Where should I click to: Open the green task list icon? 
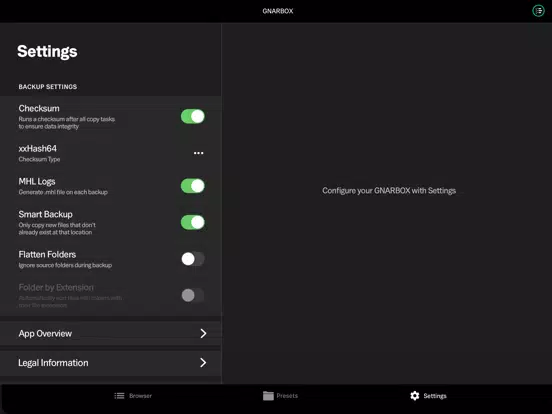click(x=538, y=11)
